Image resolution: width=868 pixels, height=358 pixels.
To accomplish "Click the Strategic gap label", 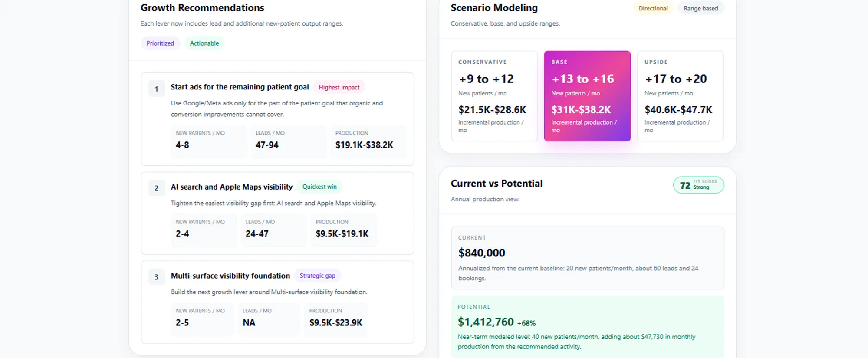I will tap(317, 276).
